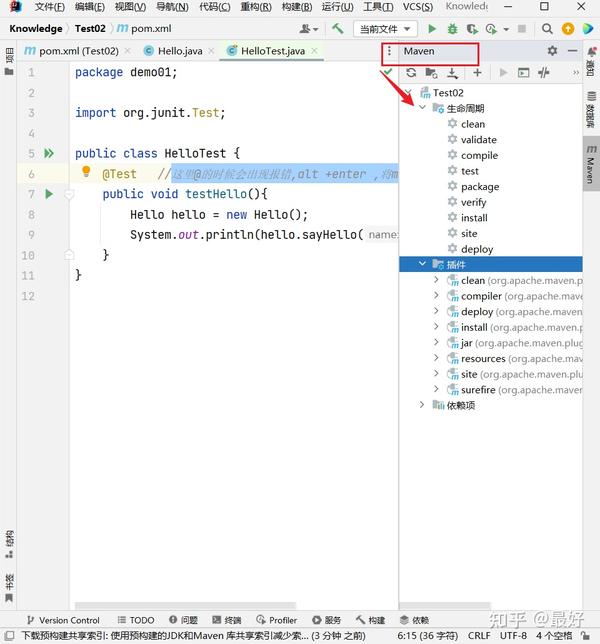Expand the jar plugin node
The width and height of the screenshot is (600, 644).
tap(436, 342)
